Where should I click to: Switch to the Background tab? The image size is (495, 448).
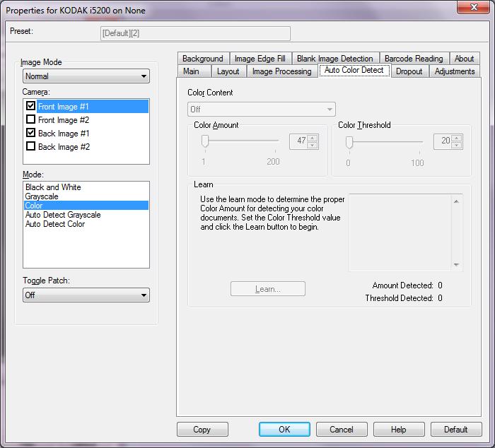pos(203,59)
